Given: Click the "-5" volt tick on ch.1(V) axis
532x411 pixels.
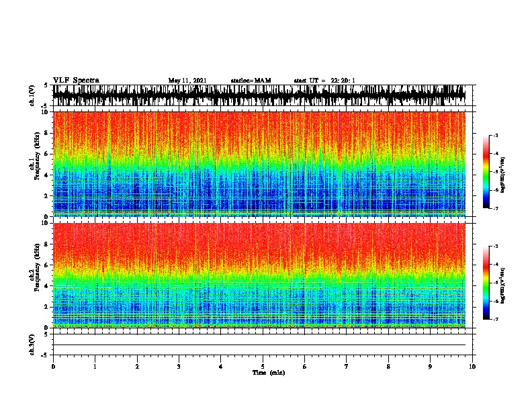Looking at the screenshot, I should click(45, 106).
